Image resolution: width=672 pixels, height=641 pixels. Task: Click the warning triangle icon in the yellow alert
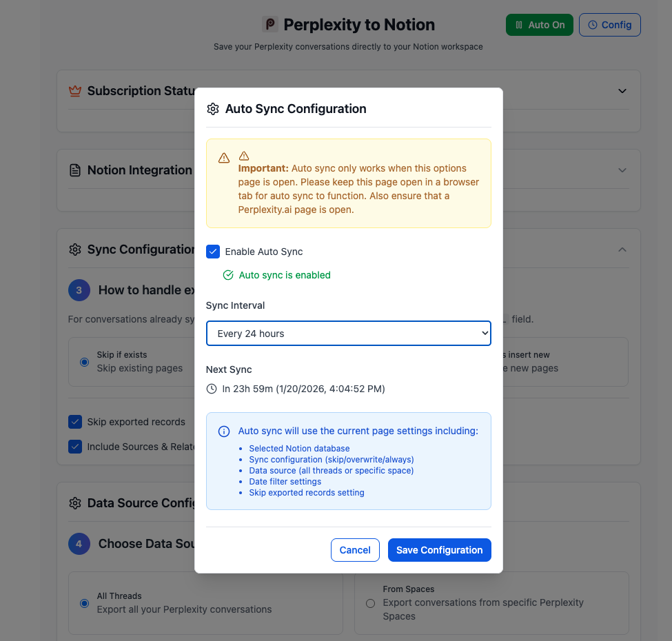[x=223, y=157]
